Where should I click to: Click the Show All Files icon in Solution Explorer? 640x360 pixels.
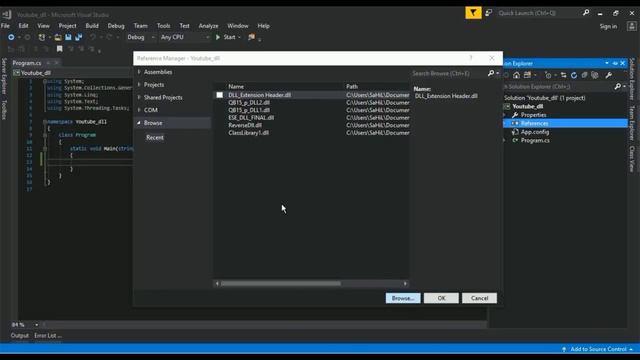tap(595, 75)
